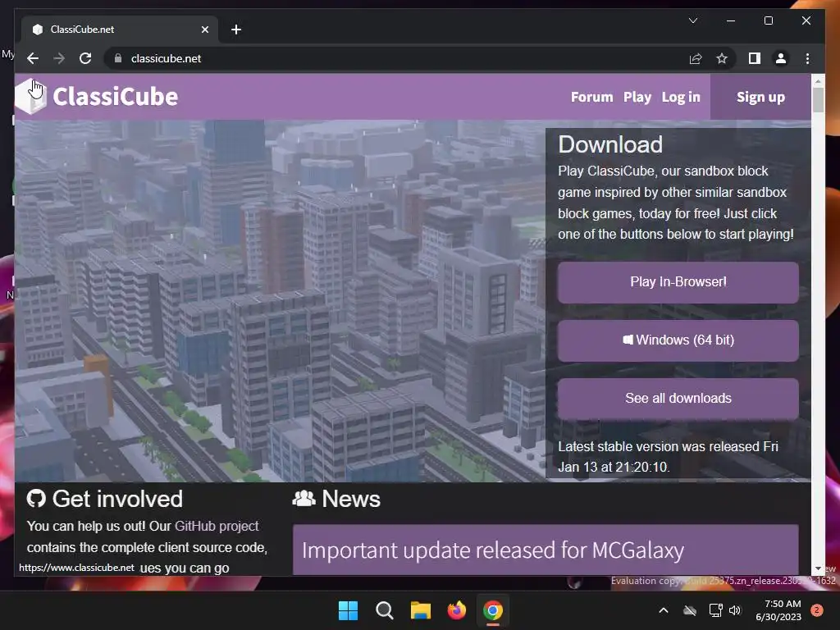
Task: Click the page scrollbar down arrow
Action: coord(818,568)
